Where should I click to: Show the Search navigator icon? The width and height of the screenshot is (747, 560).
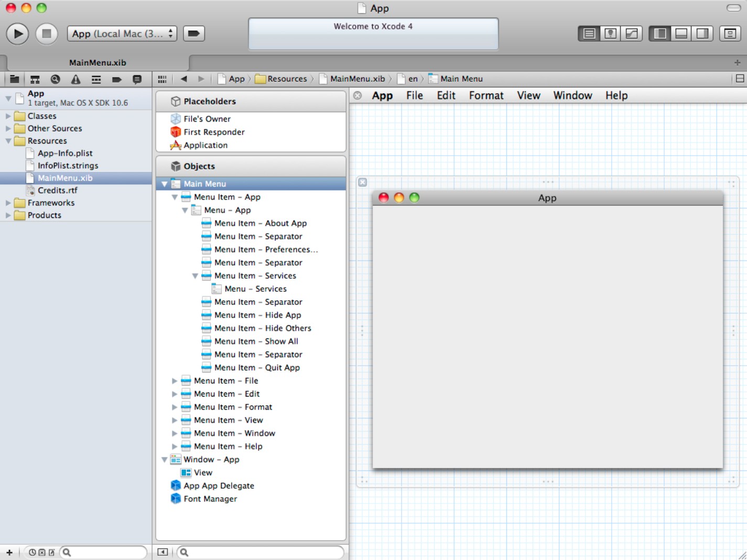pos(55,79)
